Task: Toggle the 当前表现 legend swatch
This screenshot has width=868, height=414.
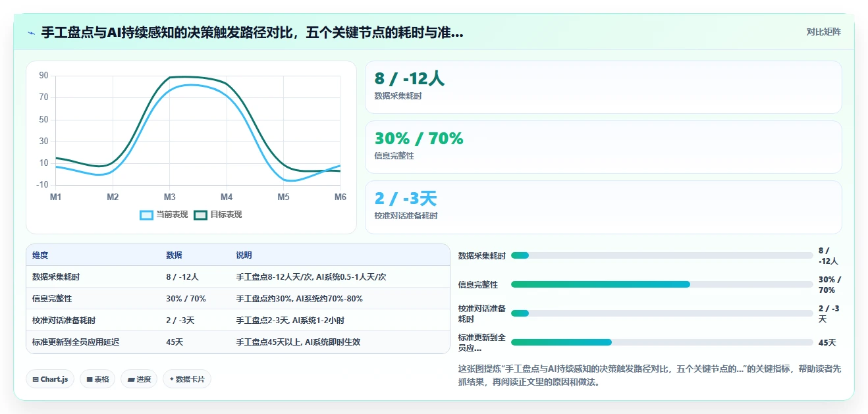Action: click(x=147, y=215)
